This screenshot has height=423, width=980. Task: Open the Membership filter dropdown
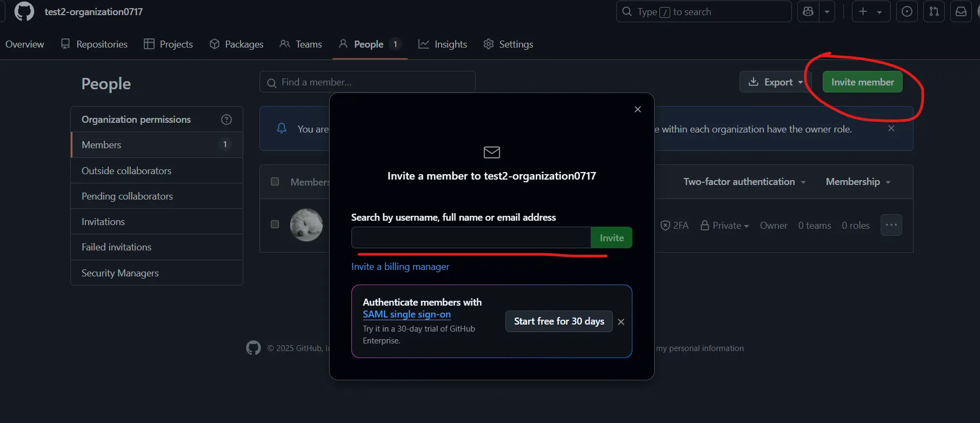pos(858,182)
